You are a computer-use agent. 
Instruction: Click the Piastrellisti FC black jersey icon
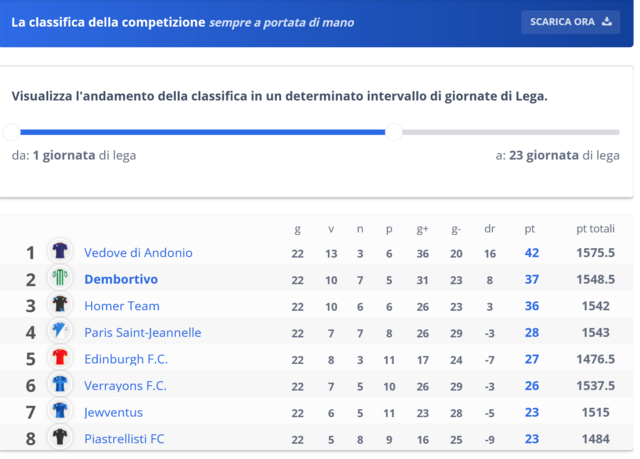pyautogui.click(x=60, y=437)
